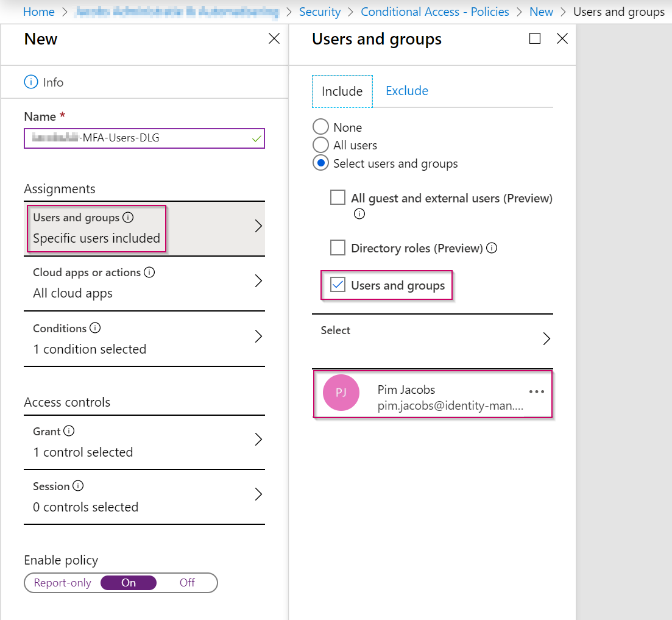Choose the None radio option
This screenshot has height=620, width=672.
point(320,126)
